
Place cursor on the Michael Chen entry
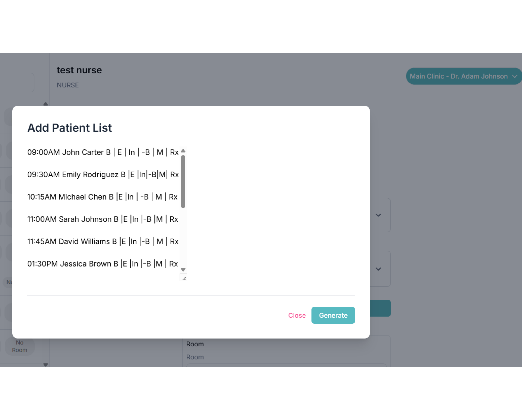tap(102, 197)
